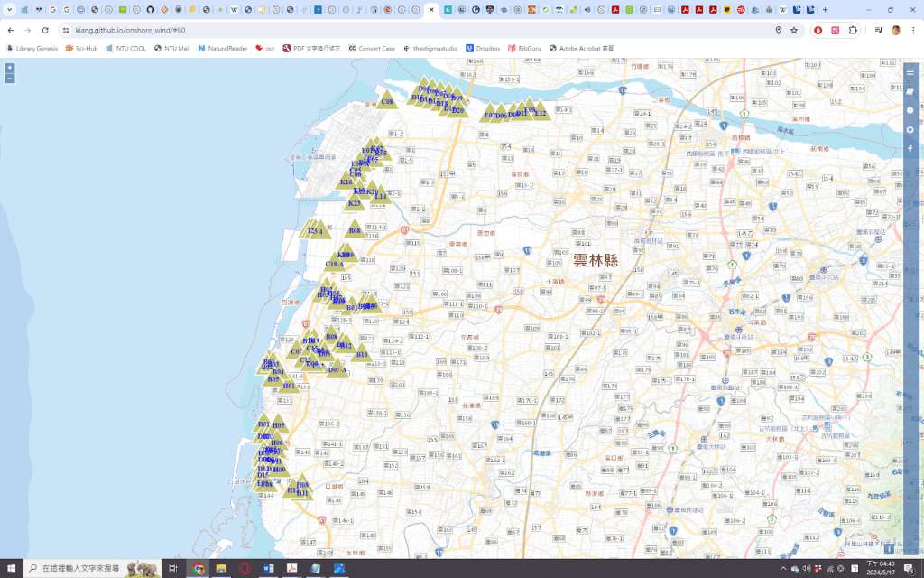Viewport: 924px width, 578px height.
Task: Open Windows Task View
Action: coord(172,568)
